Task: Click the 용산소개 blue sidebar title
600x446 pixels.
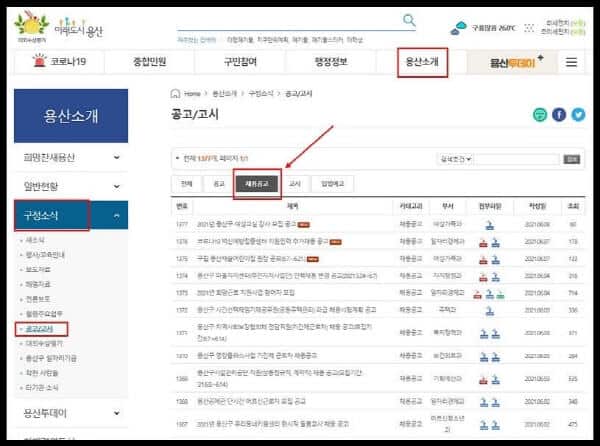Action: [71, 116]
